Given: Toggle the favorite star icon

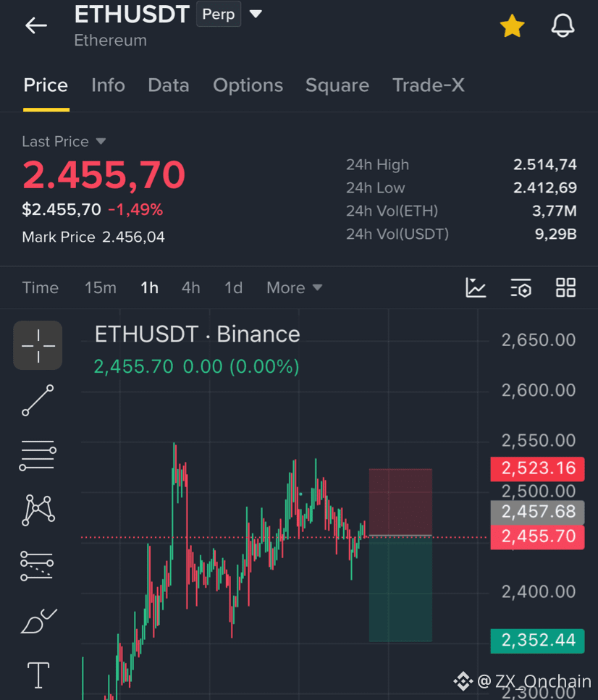Looking at the screenshot, I should [x=513, y=25].
